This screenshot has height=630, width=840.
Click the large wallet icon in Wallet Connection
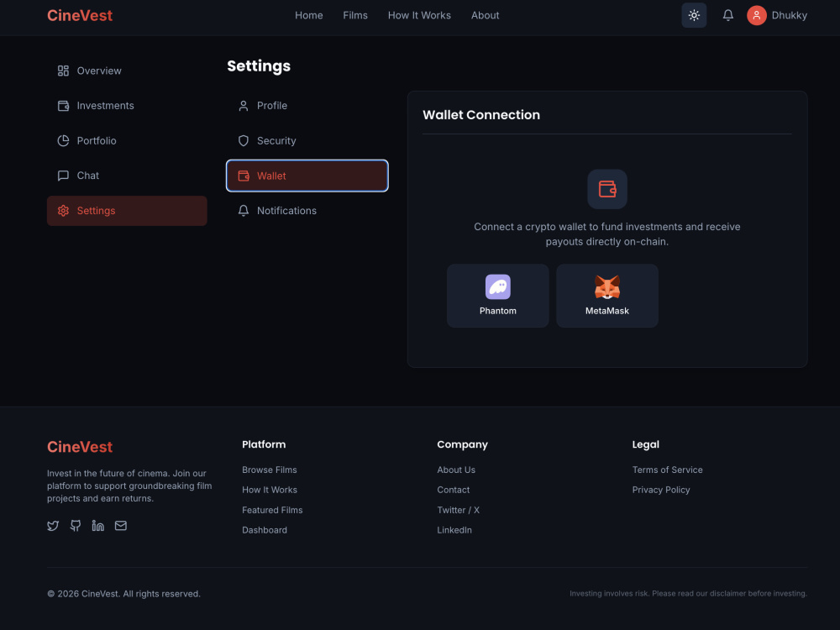pos(607,189)
